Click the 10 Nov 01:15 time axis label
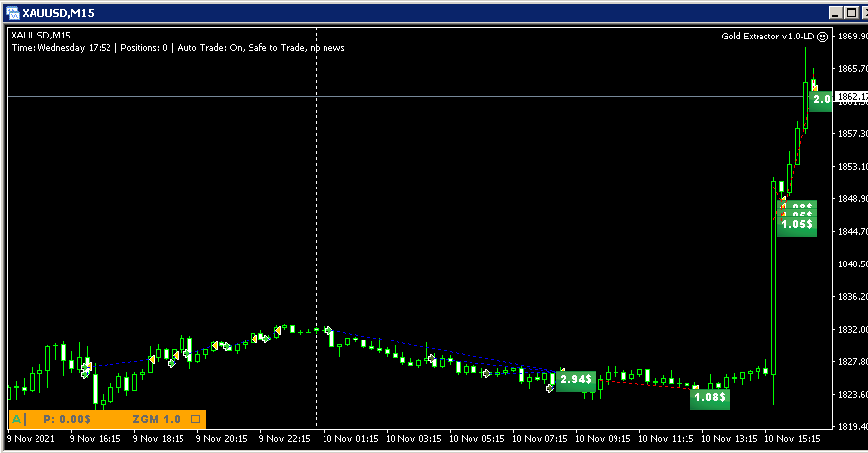The width and height of the screenshot is (868, 453). coord(350,438)
